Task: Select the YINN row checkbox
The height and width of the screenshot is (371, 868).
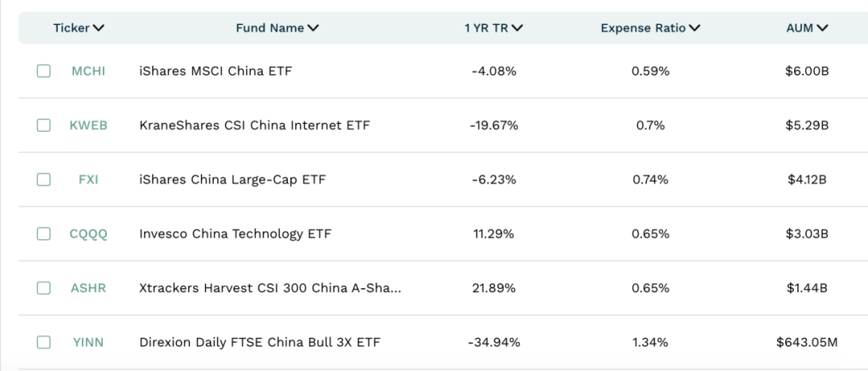Action: tap(43, 342)
